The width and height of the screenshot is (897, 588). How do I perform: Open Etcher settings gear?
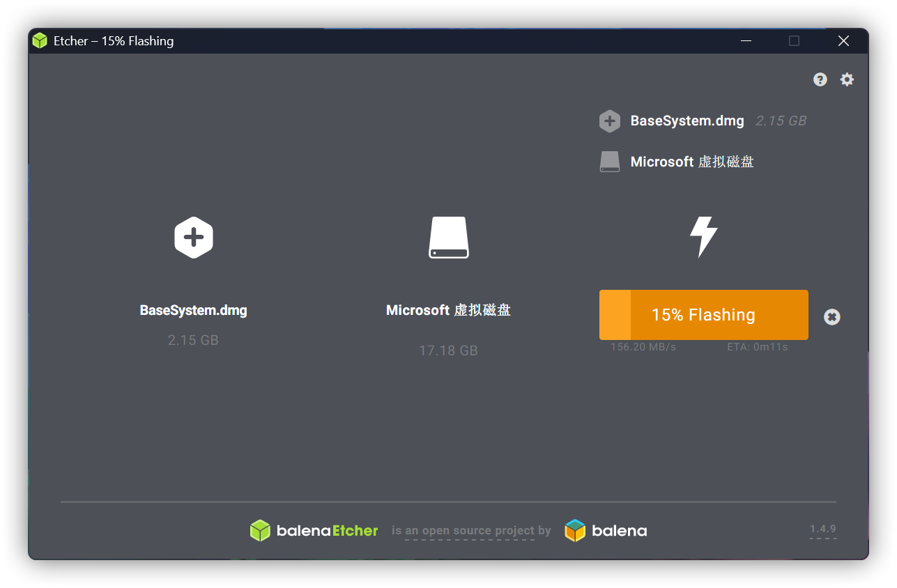(x=847, y=79)
